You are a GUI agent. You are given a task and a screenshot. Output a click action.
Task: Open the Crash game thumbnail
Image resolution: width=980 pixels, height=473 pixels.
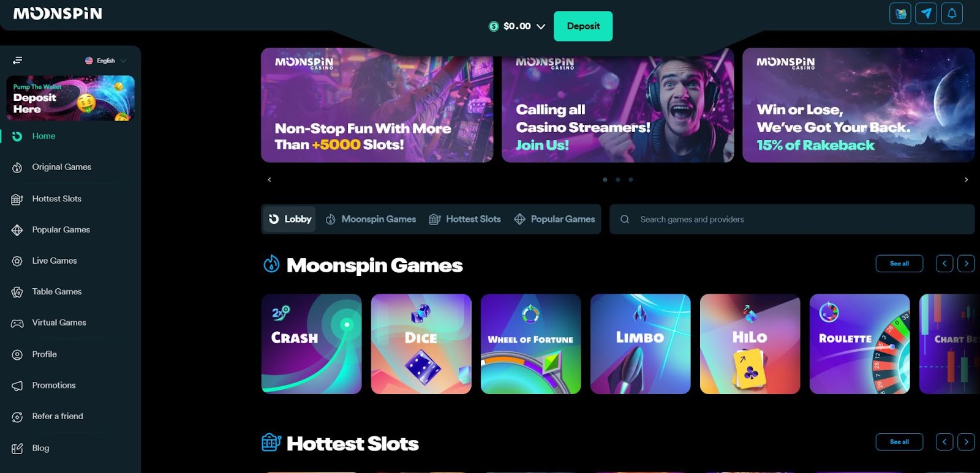pos(312,344)
